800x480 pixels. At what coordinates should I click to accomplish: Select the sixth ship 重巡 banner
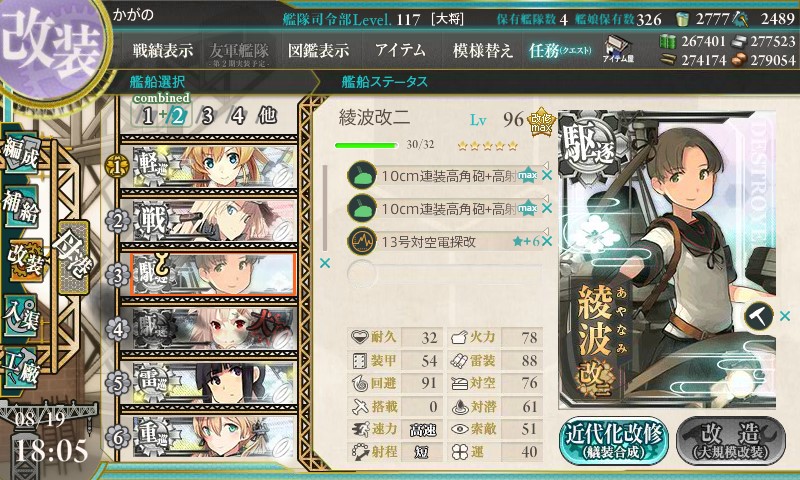pyautogui.click(x=209, y=437)
